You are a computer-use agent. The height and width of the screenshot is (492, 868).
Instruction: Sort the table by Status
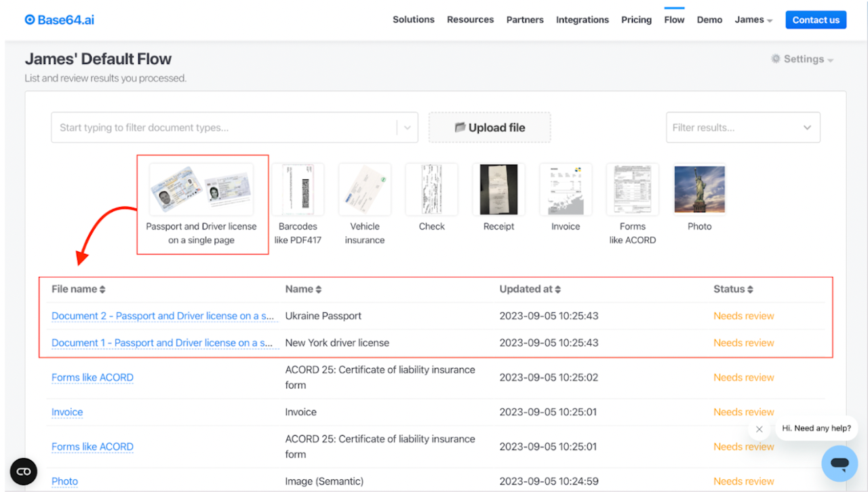[733, 289]
